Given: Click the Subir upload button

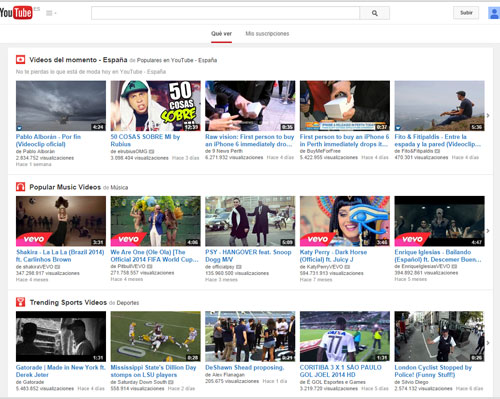Looking at the screenshot, I should click(x=466, y=13).
